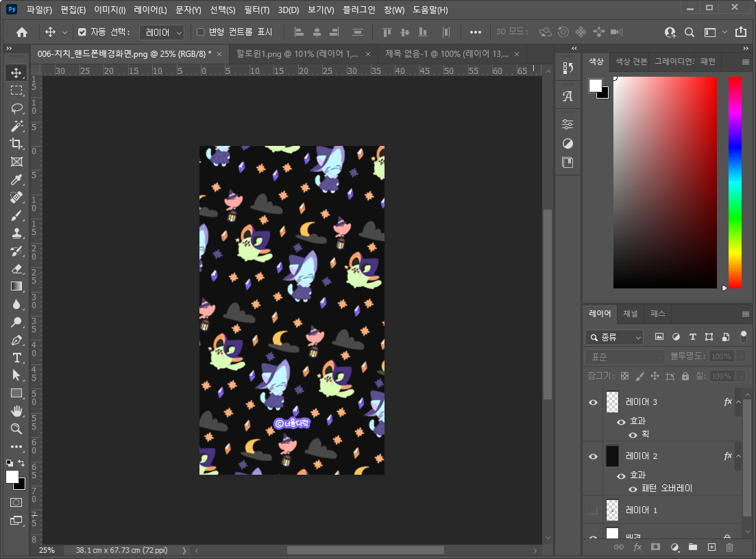
Task: Switch to the 색상 견본 tab
Action: point(631,62)
